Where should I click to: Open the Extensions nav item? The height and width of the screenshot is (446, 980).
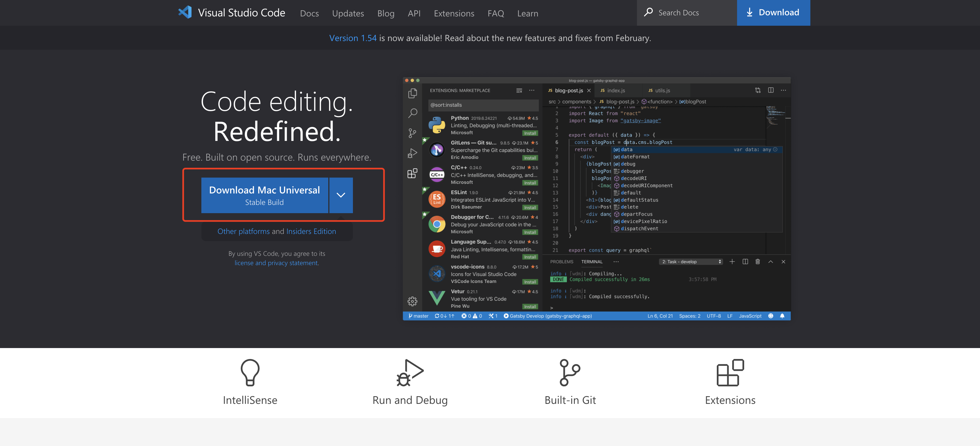tap(454, 13)
